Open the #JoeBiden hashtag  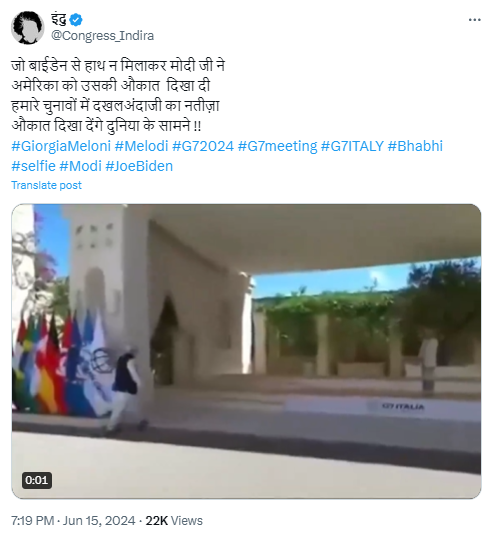139,166
